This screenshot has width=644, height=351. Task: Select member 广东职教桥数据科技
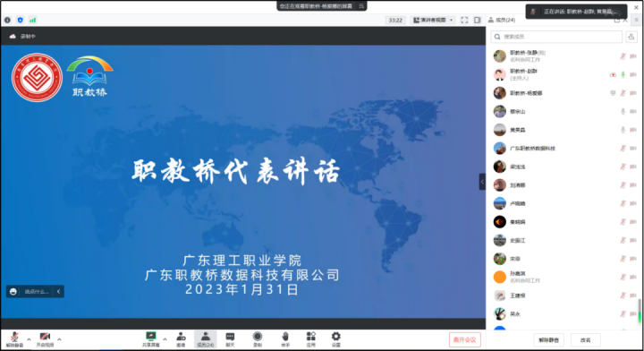[564, 148]
